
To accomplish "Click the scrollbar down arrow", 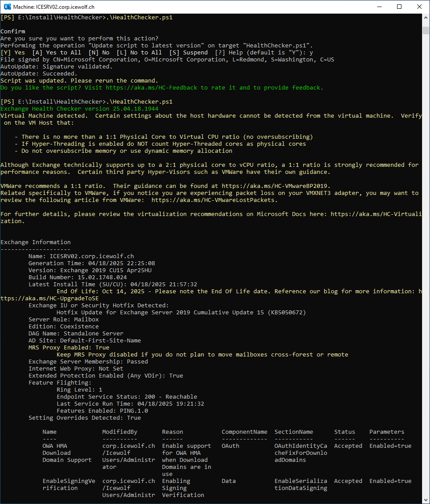I will tap(426, 500).
